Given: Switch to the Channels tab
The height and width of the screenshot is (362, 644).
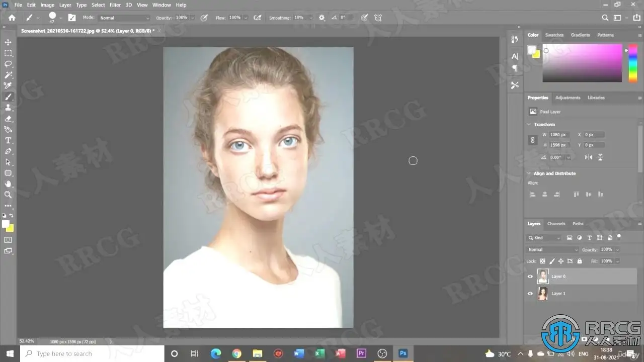Looking at the screenshot, I should [x=556, y=224].
